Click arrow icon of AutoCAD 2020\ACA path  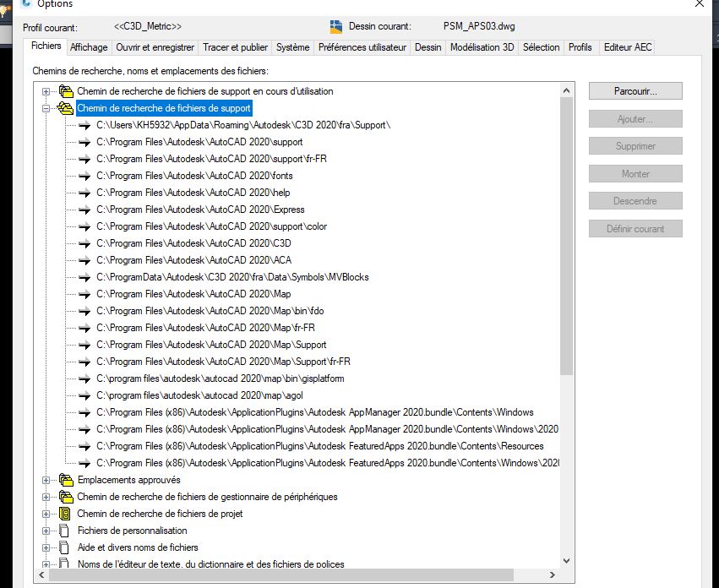84,260
